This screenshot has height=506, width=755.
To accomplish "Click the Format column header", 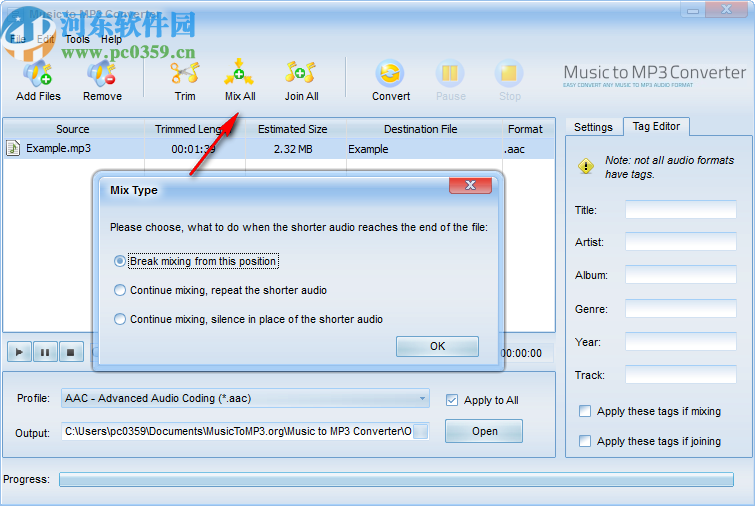I will 525,129.
